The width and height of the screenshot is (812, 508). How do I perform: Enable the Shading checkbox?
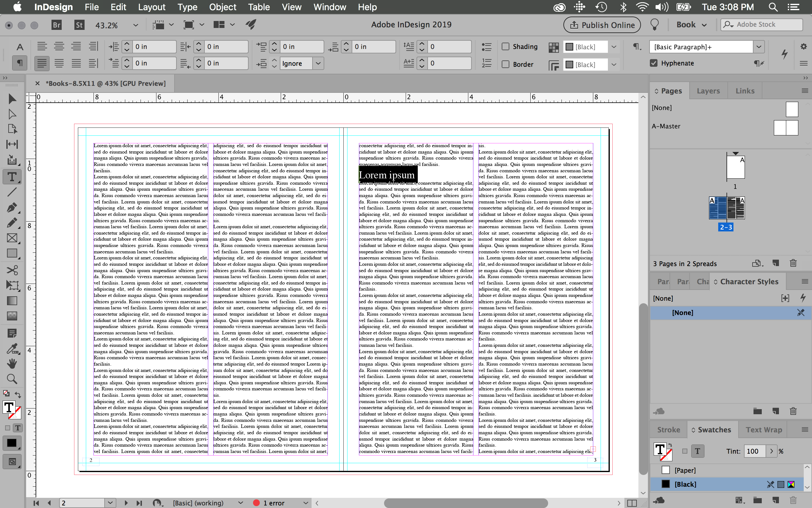click(506, 46)
